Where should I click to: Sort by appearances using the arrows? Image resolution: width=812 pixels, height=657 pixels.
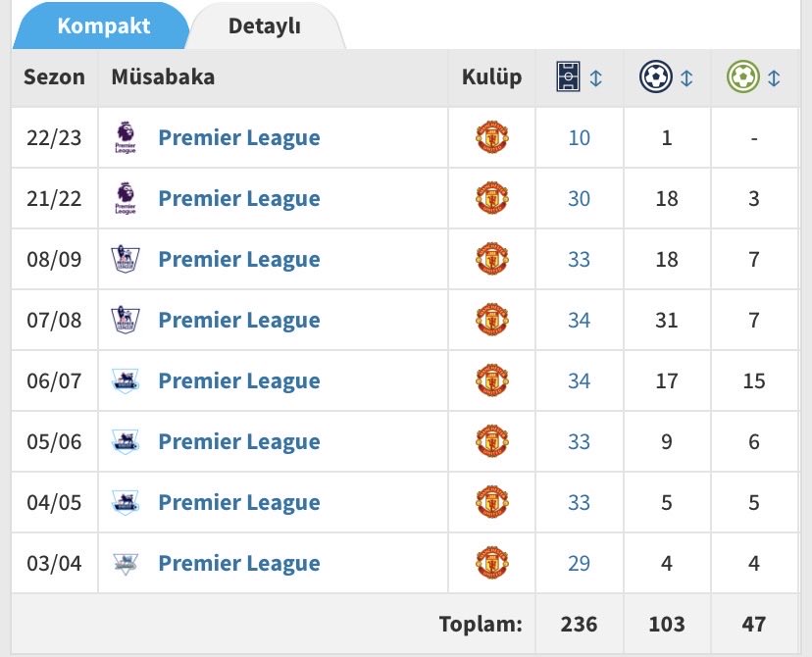[x=595, y=78]
